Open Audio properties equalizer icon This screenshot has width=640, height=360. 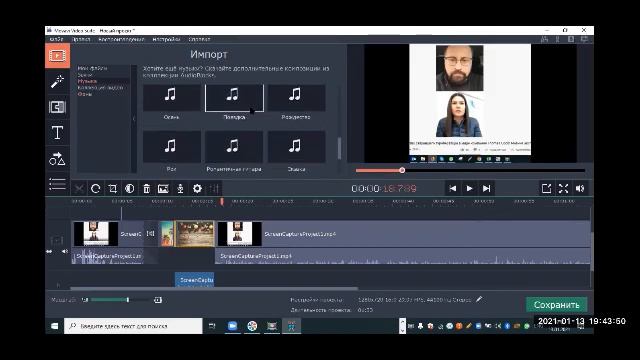pos(214,189)
